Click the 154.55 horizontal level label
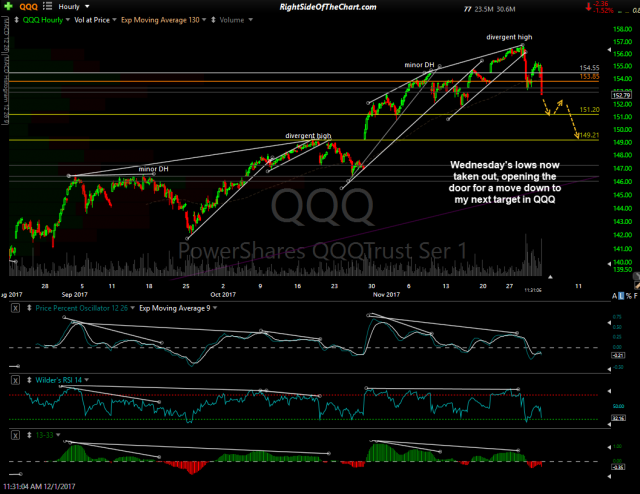Viewport: 640px width, 494px height. pyautogui.click(x=589, y=68)
